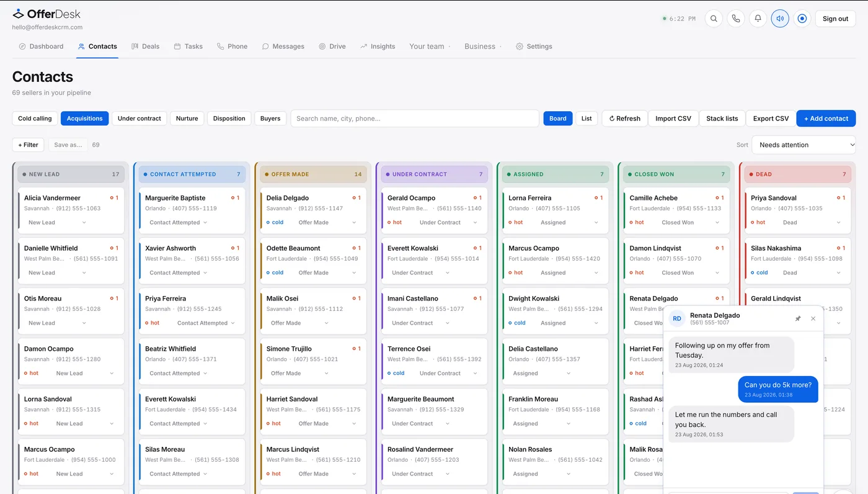This screenshot has height=494, width=868.
Task: Click attention badge on Marguerite Baptiste card
Action: pos(235,198)
